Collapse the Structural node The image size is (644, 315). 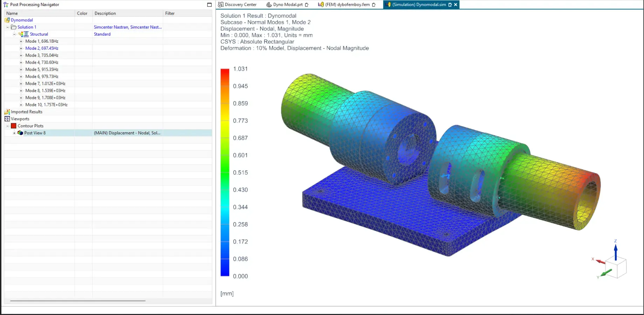(14, 34)
